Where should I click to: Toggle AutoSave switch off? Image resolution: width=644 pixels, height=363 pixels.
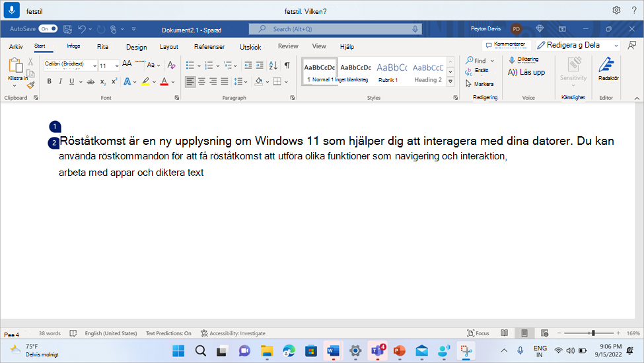pyautogui.click(x=48, y=29)
